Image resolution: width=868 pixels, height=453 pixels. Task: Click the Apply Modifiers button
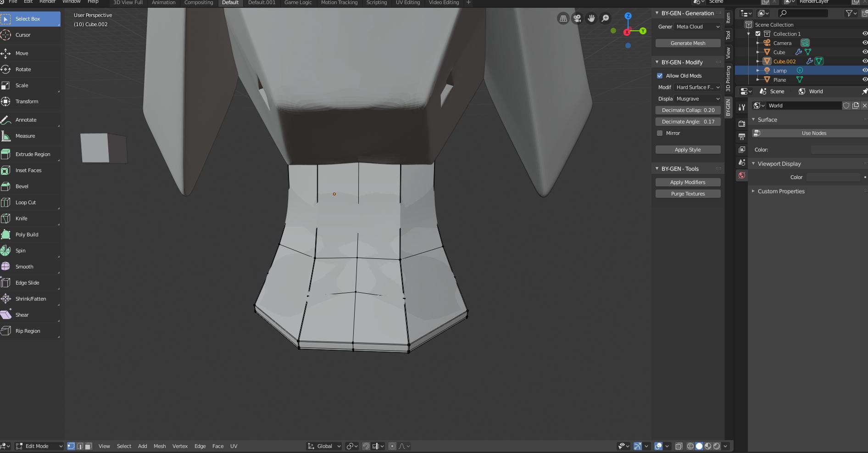(688, 182)
